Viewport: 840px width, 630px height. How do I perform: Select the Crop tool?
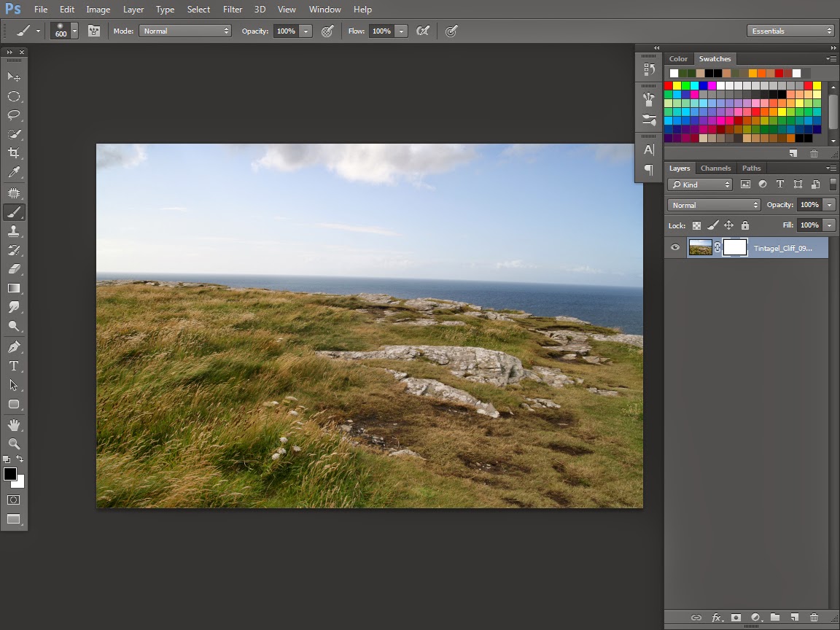[x=13, y=153]
